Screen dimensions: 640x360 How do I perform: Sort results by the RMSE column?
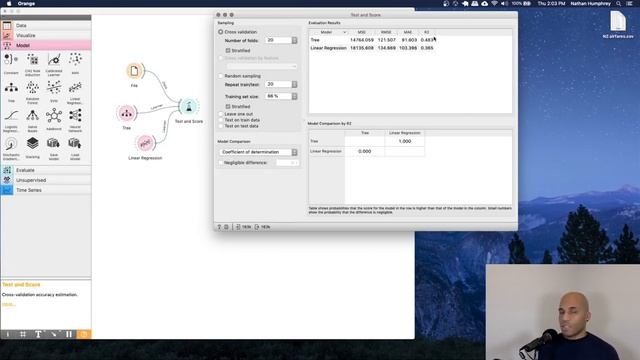[x=386, y=32]
